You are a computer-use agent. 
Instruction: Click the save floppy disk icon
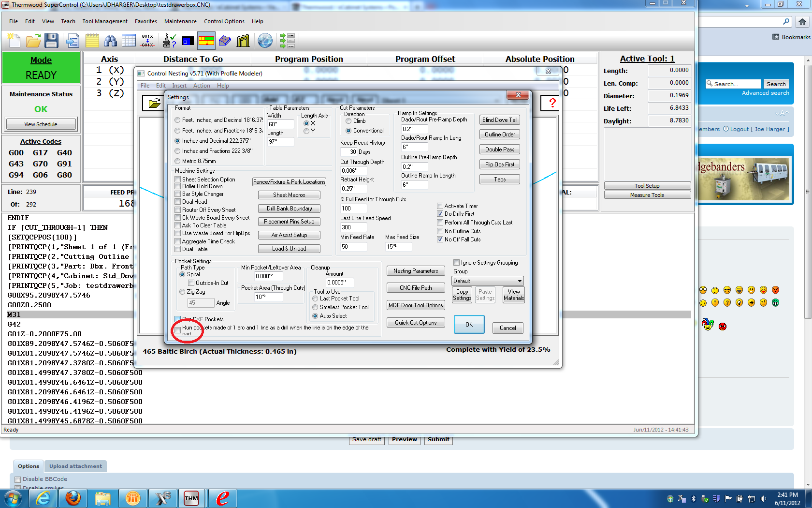(x=51, y=41)
